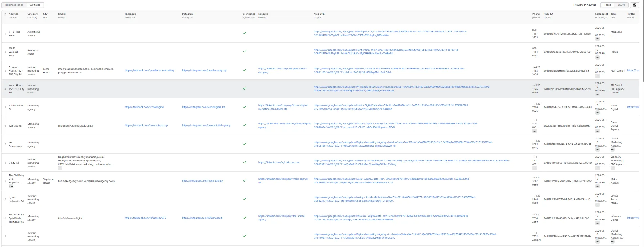Expand scraped_at ellipsis in row 12
This screenshot has height=247, width=644.
(x=598, y=242)
